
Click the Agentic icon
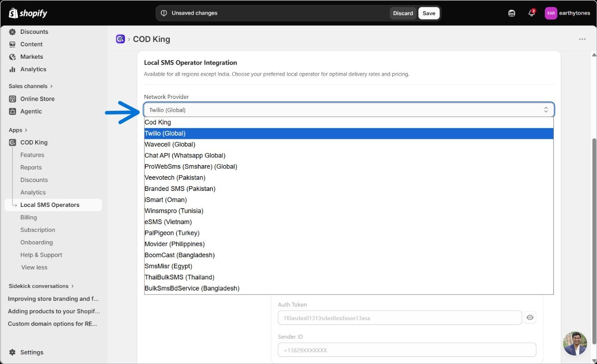coord(12,111)
